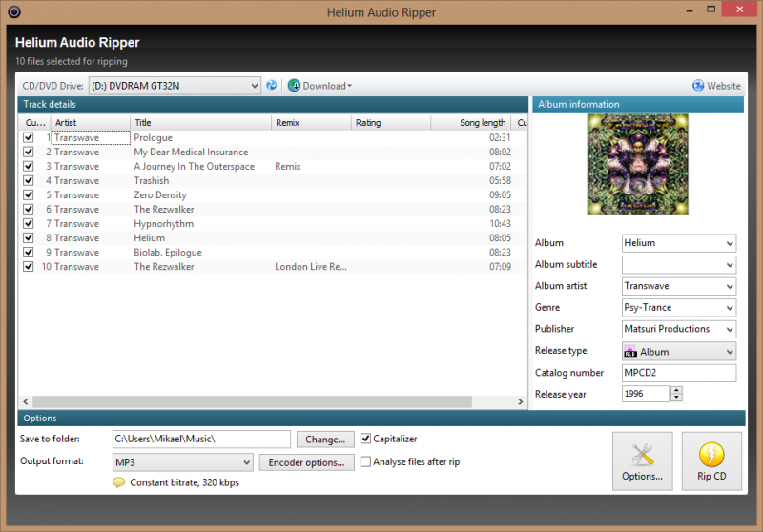This screenshot has height=532, width=763.
Task: Click the Website globe icon
Action: [x=698, y=86]
